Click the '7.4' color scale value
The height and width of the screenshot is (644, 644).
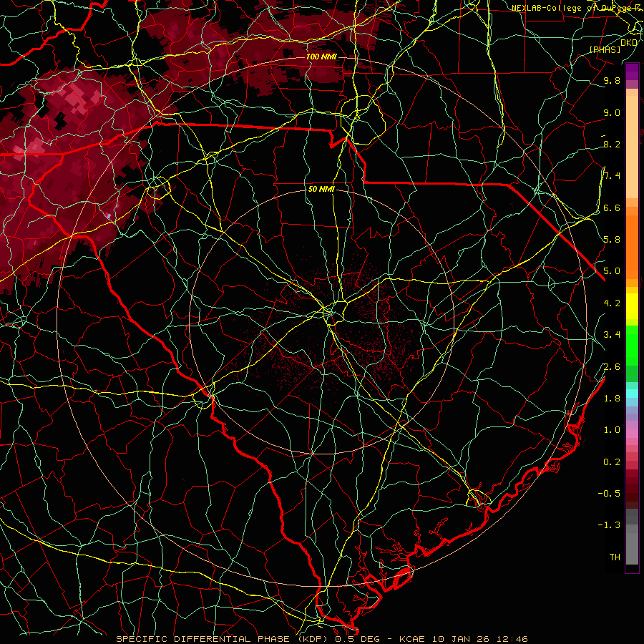click(x=612, y=176)
